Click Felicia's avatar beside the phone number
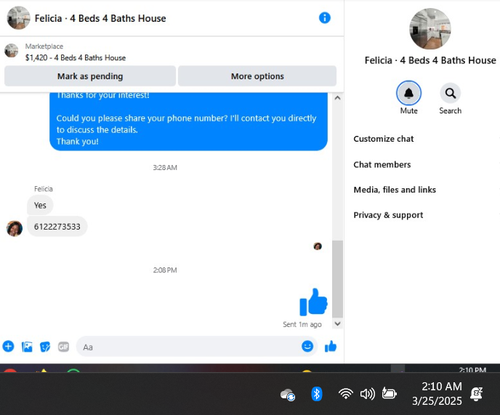This screenshot has height=415, width=500. [x=14, y=228]
